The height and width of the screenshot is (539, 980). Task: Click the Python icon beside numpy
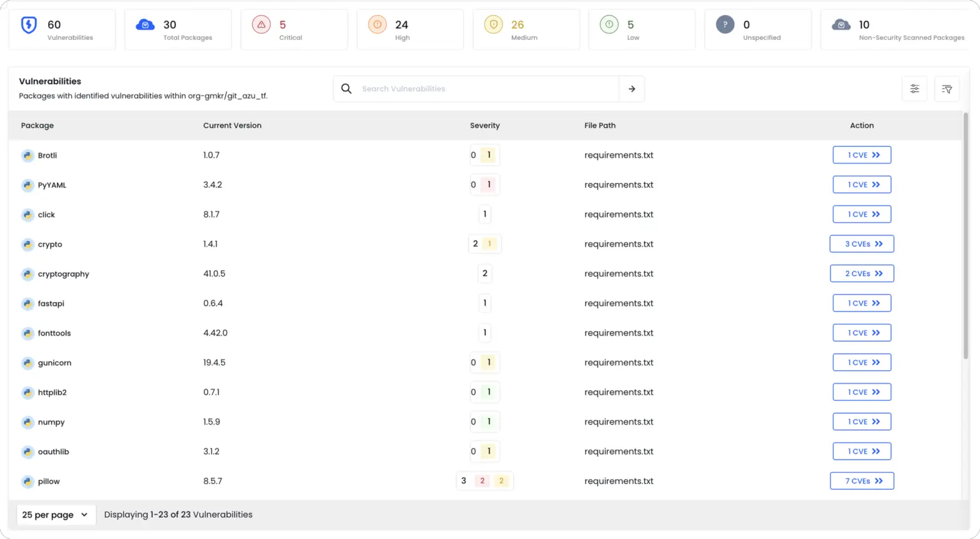(x=27, y=422)
